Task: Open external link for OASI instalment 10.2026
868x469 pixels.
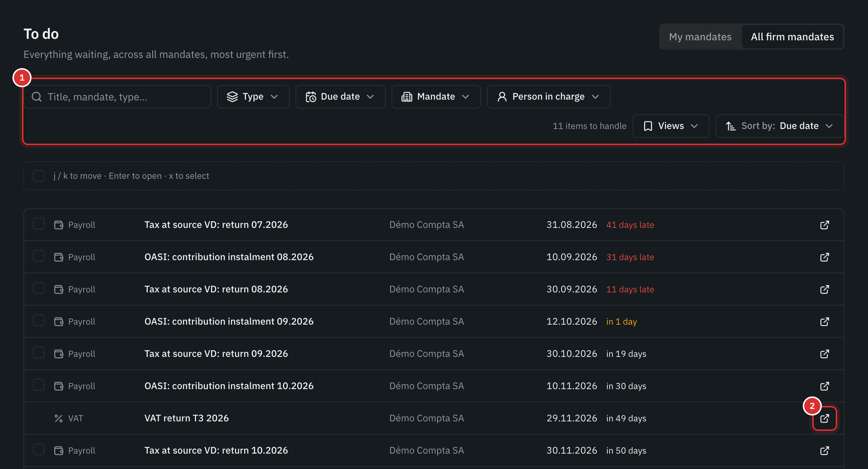Action: pos(824,386)
